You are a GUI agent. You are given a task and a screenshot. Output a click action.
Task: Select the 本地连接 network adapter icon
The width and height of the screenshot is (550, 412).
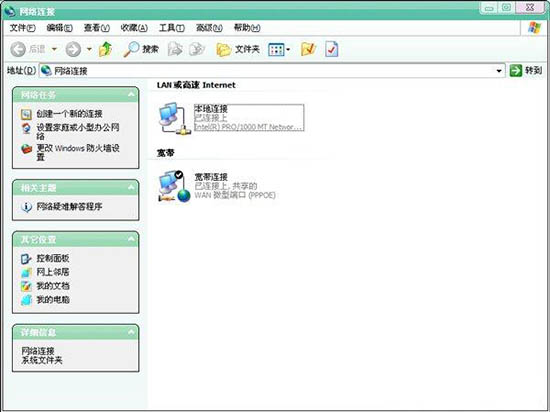(x=174, y=118)
